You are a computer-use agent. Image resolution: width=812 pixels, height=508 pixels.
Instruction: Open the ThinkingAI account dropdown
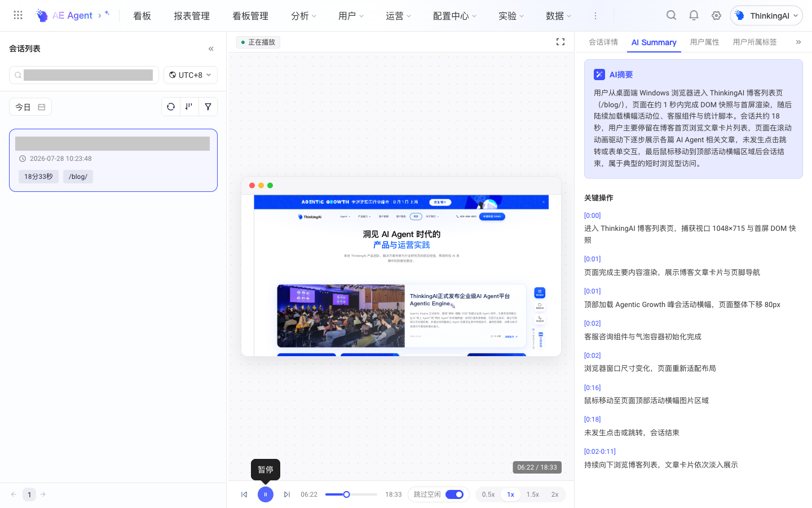[x=766, y=16]
